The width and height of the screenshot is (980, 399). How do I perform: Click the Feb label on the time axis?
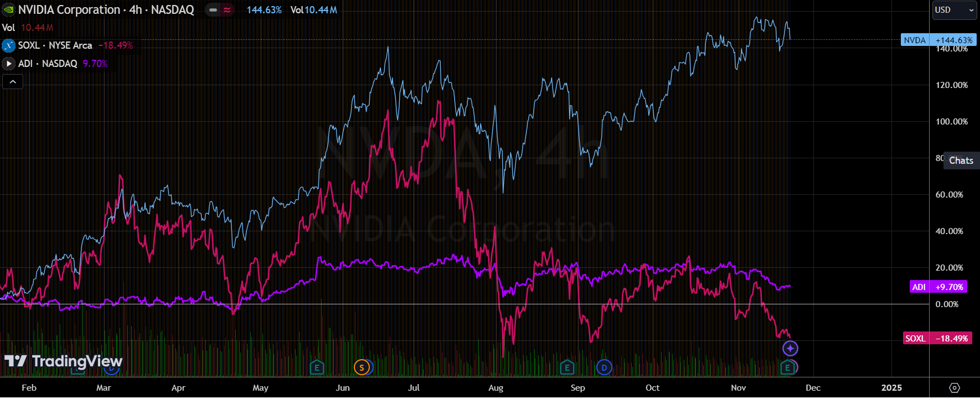29,388
